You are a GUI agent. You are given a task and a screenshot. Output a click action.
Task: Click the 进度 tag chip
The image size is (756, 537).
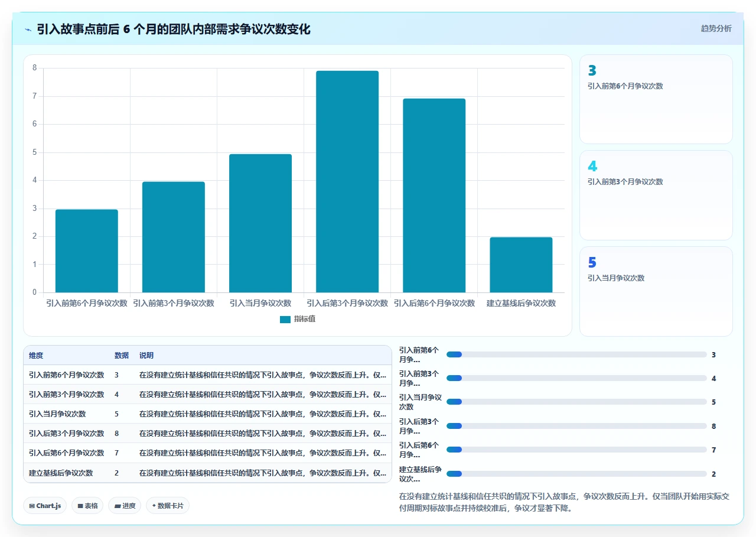pyautogui.click(x=125, y=506)
